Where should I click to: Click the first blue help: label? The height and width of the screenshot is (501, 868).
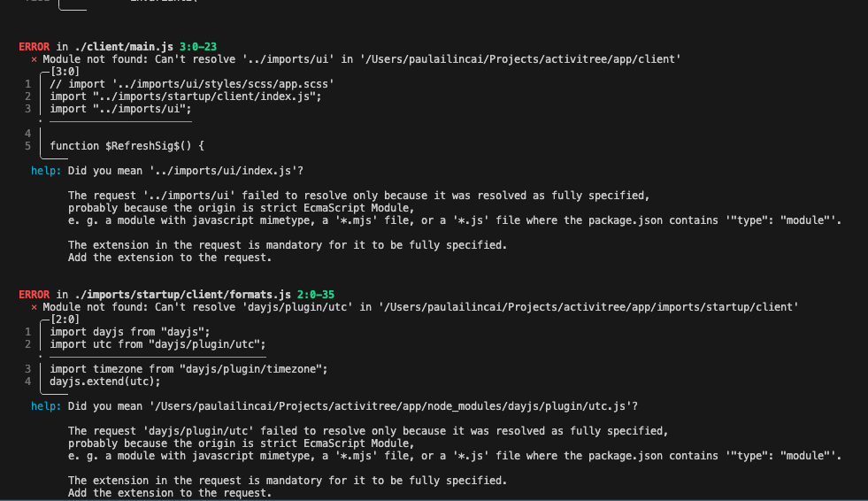(46, 171)
